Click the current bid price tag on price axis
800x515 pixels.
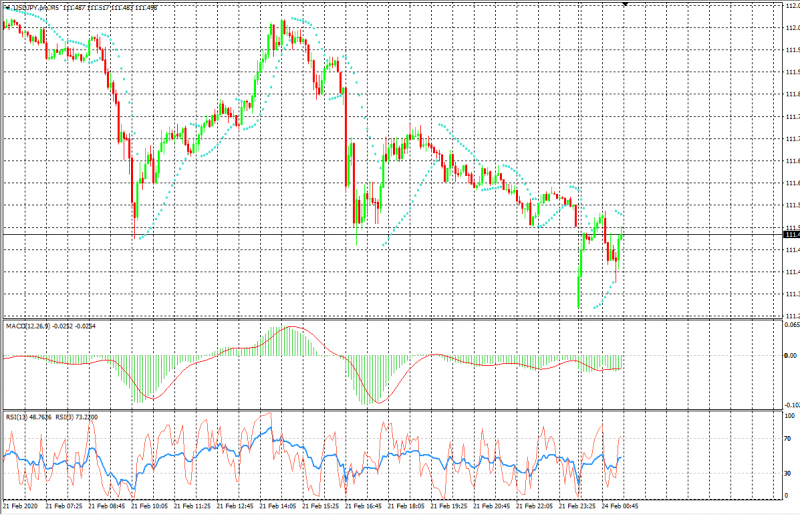790,233
